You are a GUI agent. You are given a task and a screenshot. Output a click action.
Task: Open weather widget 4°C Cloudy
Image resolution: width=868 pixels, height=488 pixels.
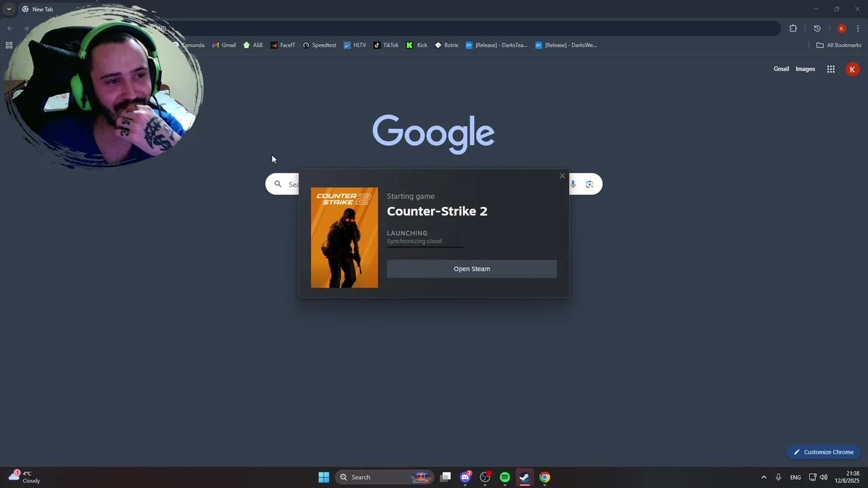[24, 477]
